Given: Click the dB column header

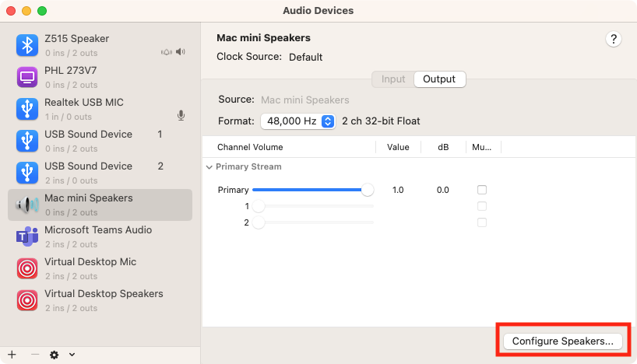Looking at the screenshot, I should pyautogui.click(x=443, y=147).
